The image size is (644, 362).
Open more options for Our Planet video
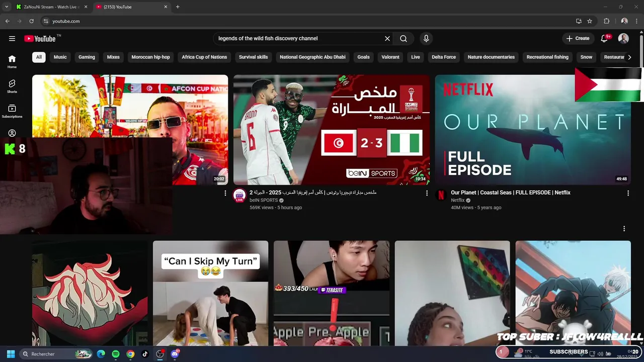coord(628,193)
